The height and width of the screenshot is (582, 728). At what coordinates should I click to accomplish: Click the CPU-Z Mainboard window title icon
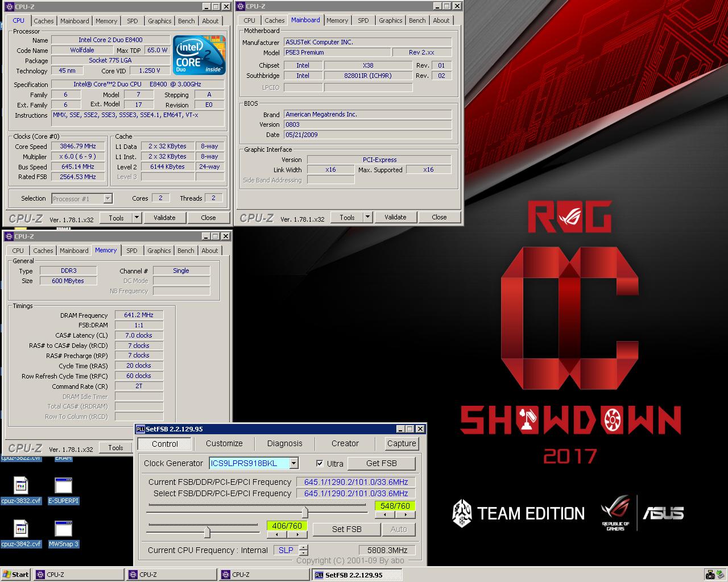coord(241,6)
